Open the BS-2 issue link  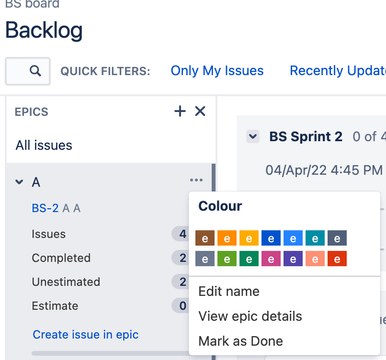45,208
